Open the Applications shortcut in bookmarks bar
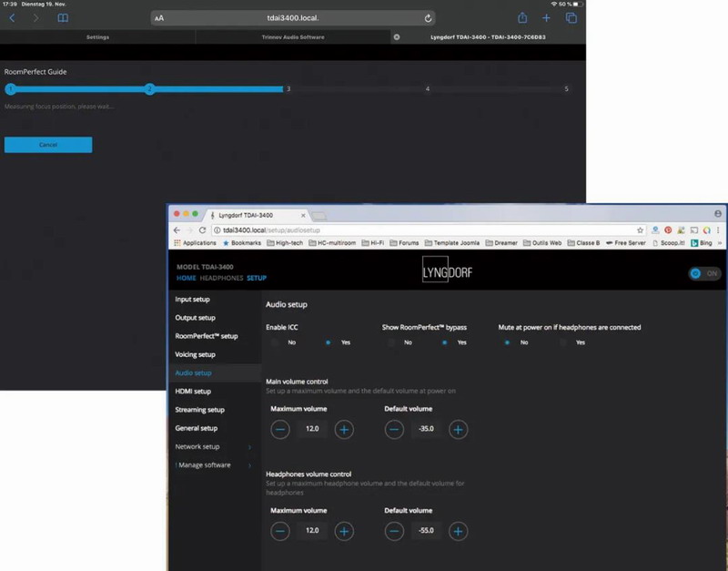This screenshot has width=728, height=571. point(195,243)
